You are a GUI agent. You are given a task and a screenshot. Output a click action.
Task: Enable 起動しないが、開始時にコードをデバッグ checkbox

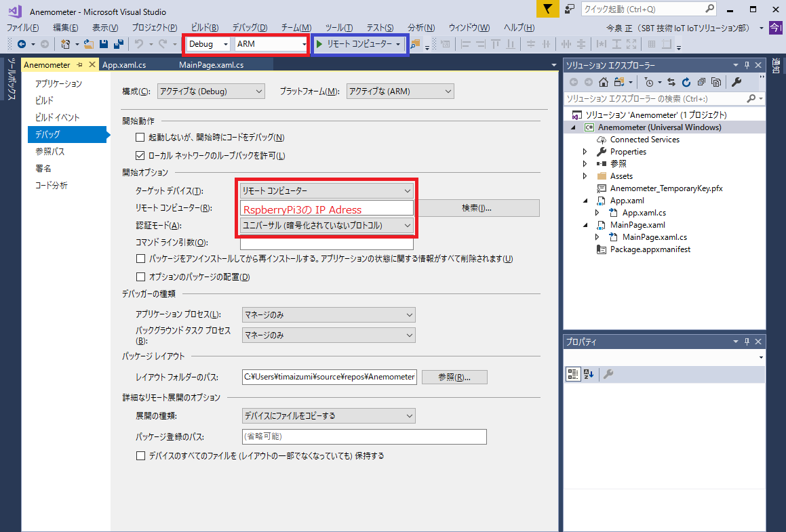click(x=140, y=138)
